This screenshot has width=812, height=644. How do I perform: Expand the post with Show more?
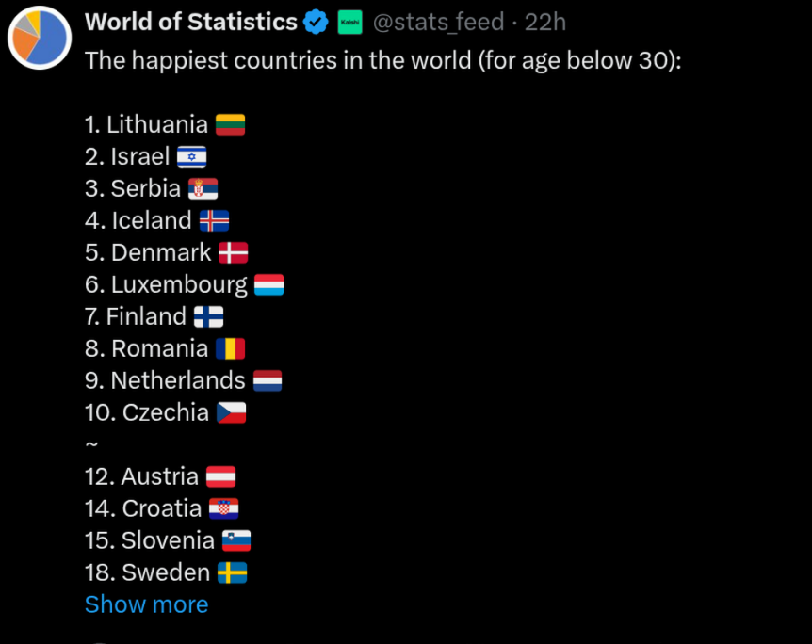[147, 604]
